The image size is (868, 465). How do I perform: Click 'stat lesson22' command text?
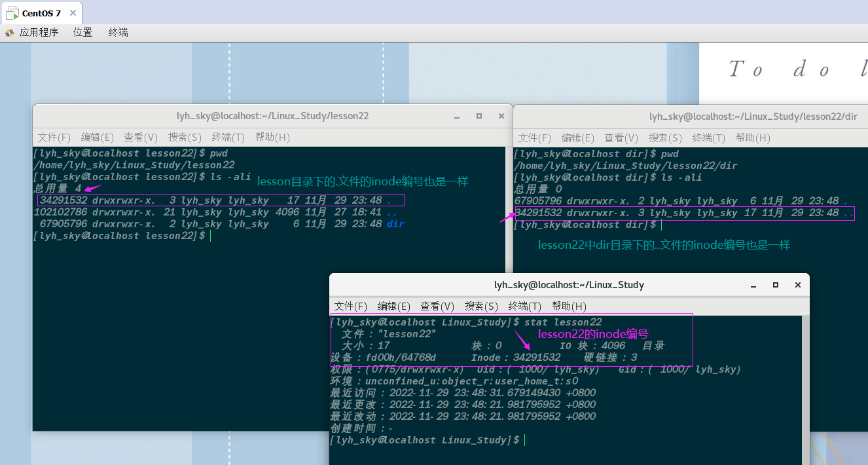(x=563, y=322)
